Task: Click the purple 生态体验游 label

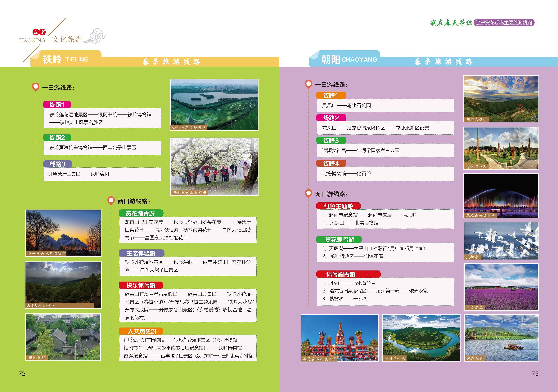Action: click(x=141, y=253)
